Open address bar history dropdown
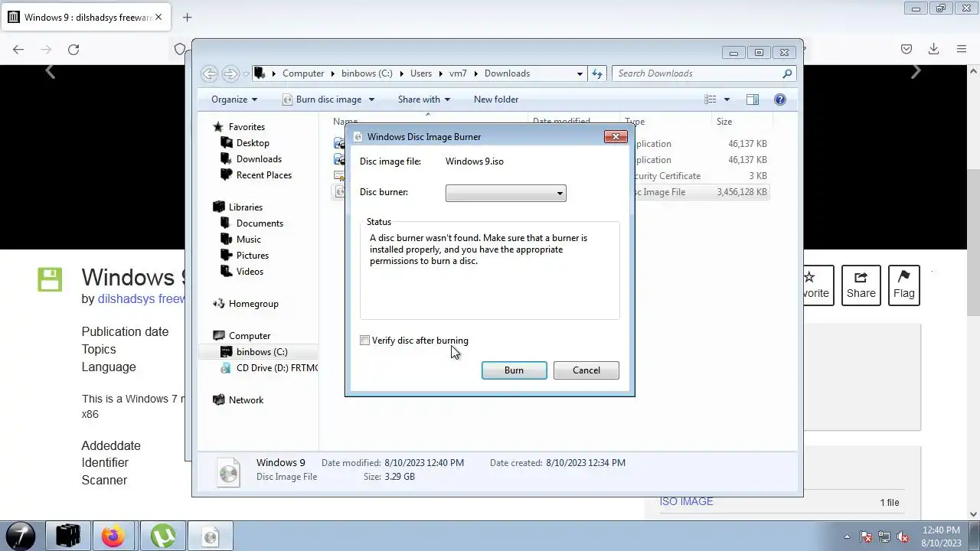 [x=580, y=73]
